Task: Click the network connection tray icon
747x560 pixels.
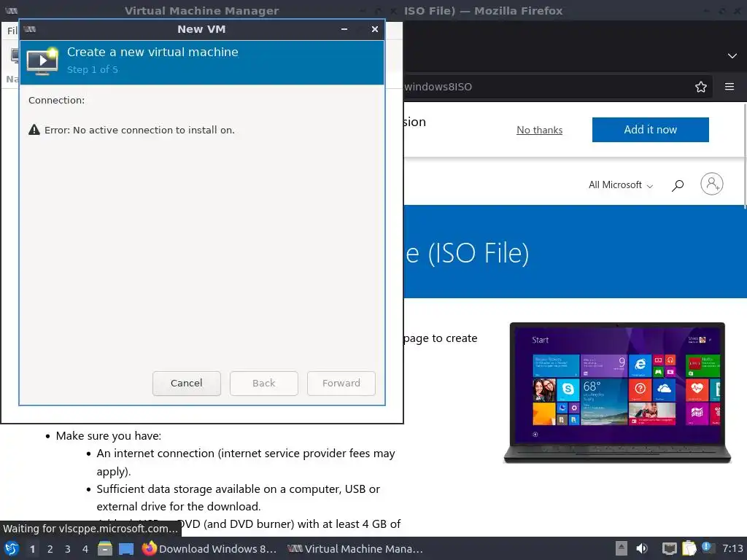Action: (670, 548)
